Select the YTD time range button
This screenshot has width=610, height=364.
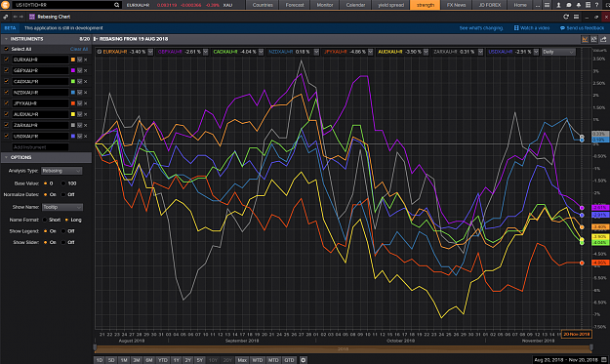163,360
